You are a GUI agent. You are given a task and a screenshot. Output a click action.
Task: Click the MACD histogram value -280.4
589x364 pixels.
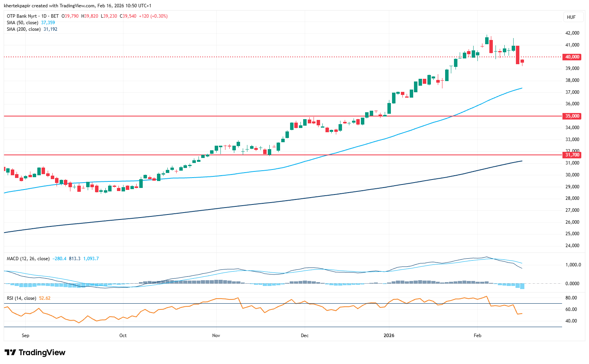(59, 259)
